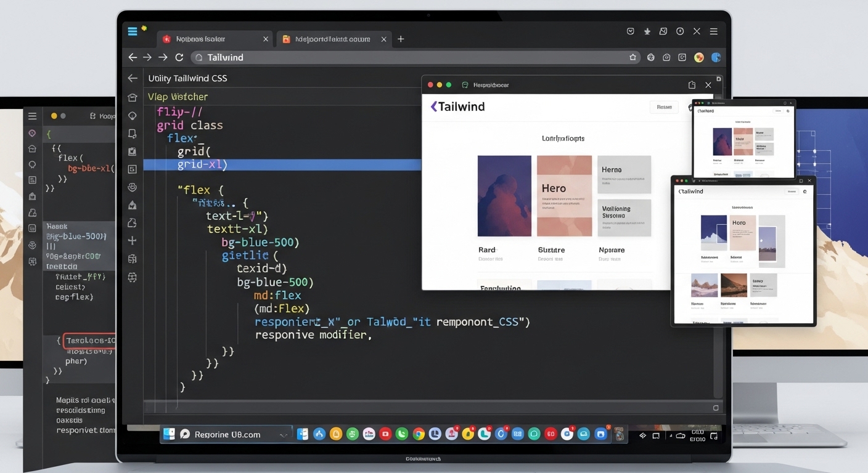Click the back arrow beside "Ubiity Taillwind CSS"
Screen dimensions: 868x473
point(132,78)
